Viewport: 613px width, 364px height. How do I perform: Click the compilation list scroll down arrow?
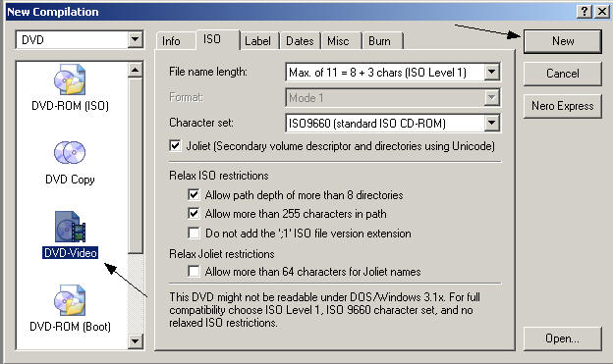coord(135,341)
